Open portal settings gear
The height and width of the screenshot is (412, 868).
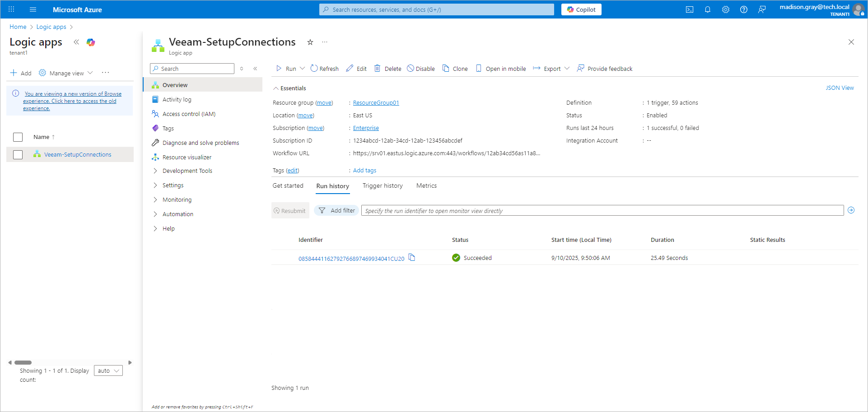(x=726, y=9)
